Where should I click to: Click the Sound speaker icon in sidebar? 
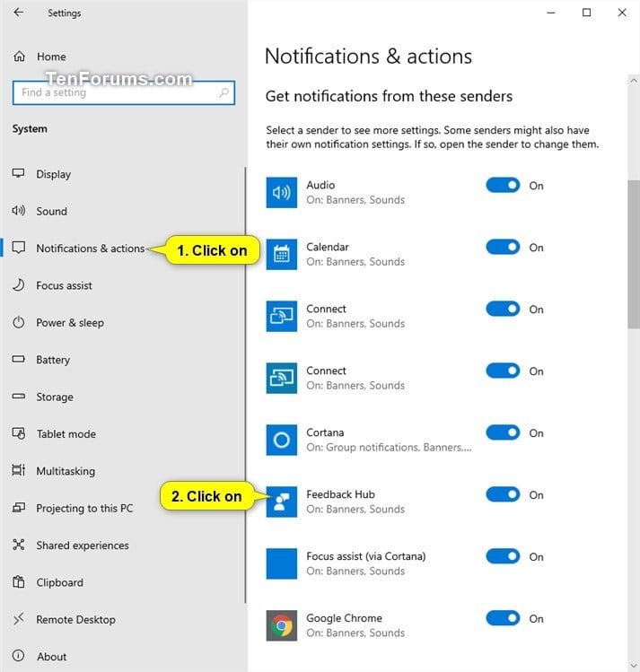[x=19, y=211]
